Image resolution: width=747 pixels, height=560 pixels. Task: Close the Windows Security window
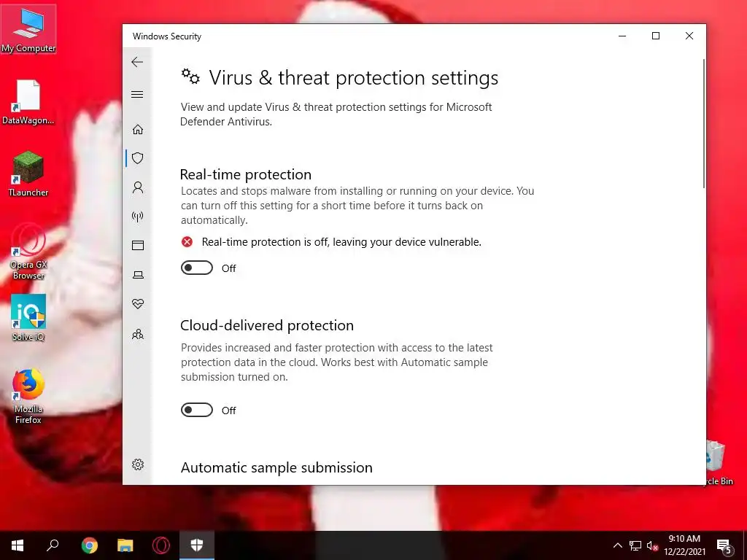coord(689,36)
